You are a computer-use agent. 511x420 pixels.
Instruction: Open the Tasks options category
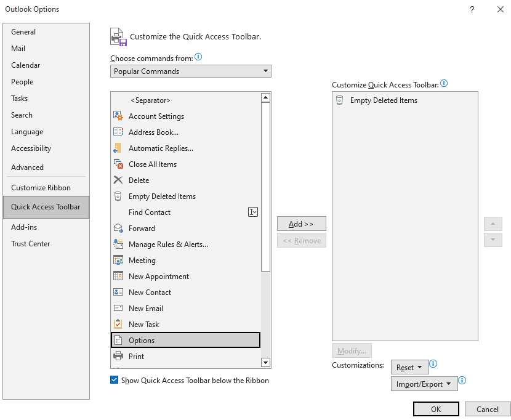(x=46, y=99)
